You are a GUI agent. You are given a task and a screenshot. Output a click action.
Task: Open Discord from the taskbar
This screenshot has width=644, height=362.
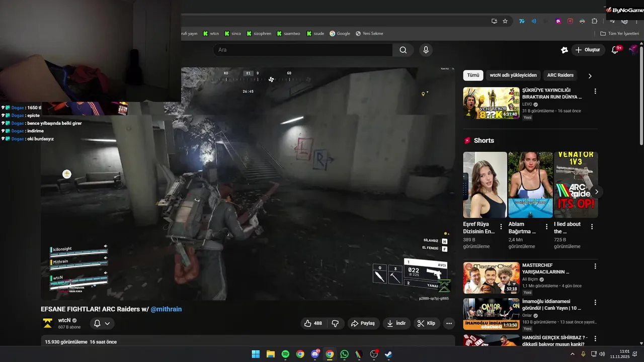315,354
